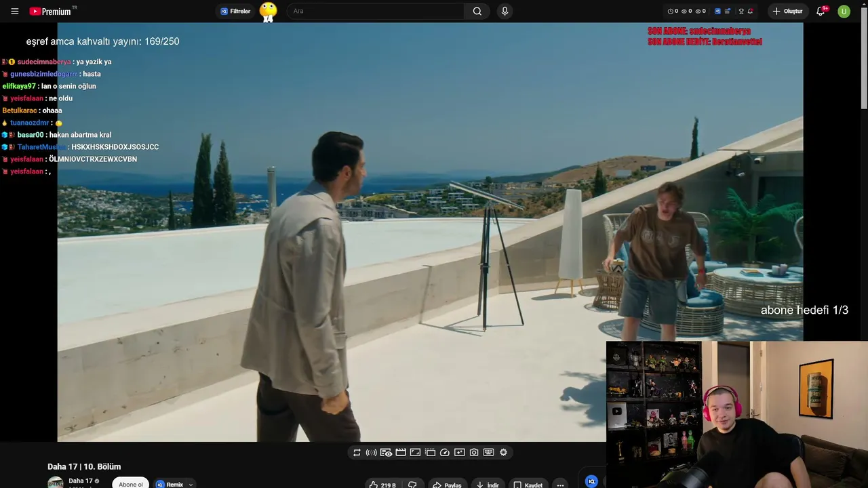The image size is (868, 488).
Task: Download the video with İndir button
Action: coord(488,485)
